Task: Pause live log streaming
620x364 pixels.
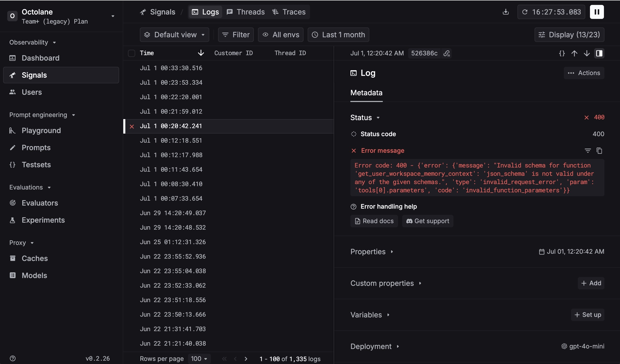Action: [597, 12]
